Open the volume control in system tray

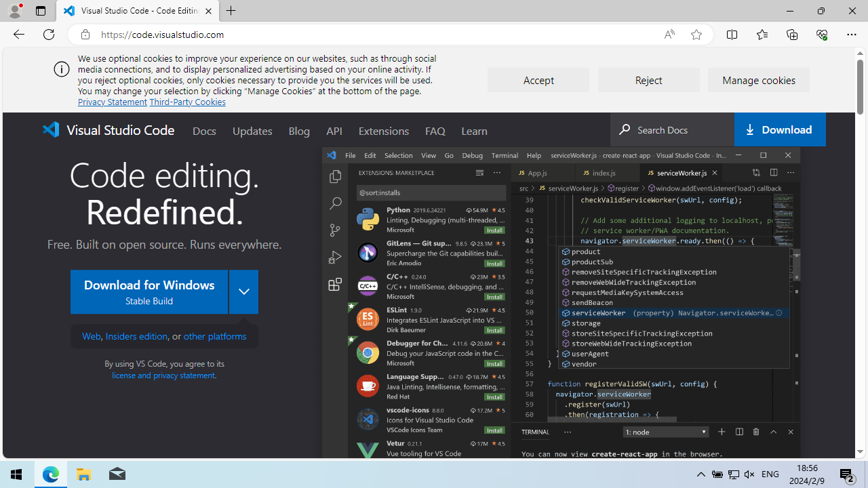[749, 474]
